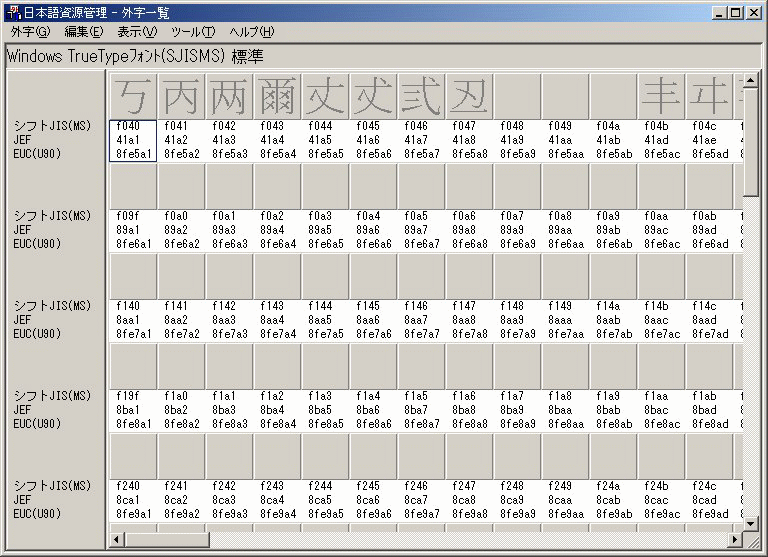768x557 pixels.
Task: Click the vertical scrollbar down arrow
Action: (x=751, y=521)
